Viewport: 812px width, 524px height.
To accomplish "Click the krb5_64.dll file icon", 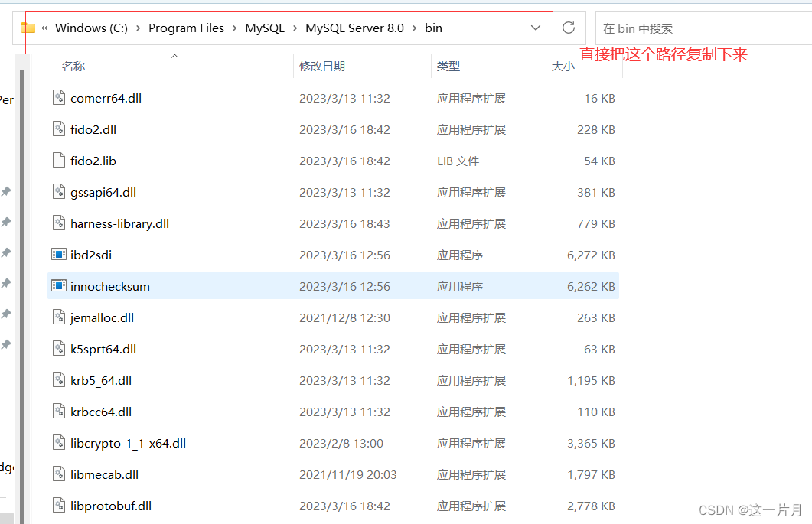I will click(59, 380).
